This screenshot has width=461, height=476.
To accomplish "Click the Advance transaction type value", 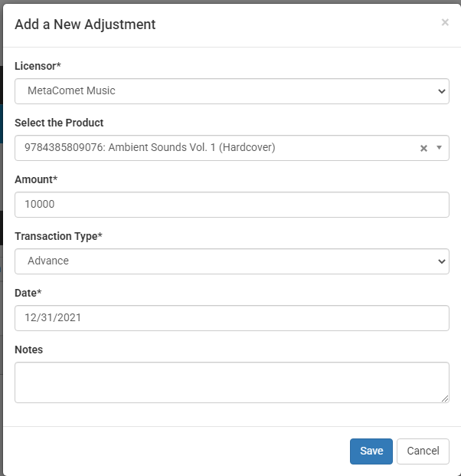I will pyautogui.click(x=48, y=261).
